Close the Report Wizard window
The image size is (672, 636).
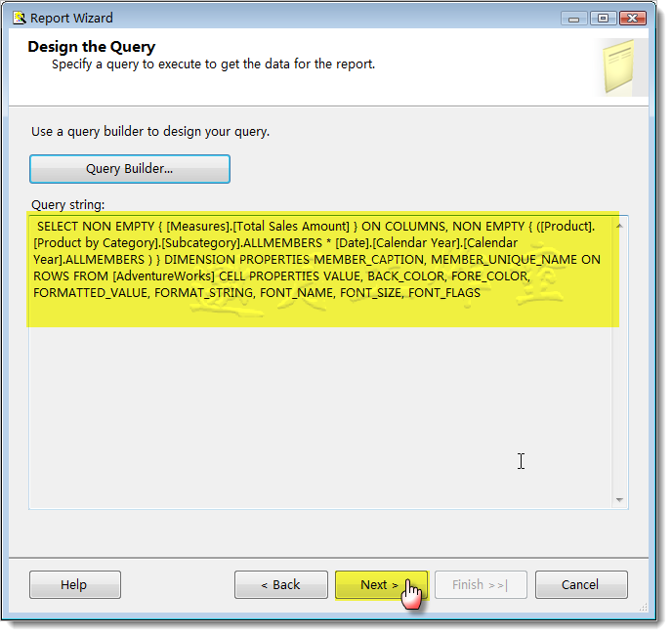coord(633,19)
